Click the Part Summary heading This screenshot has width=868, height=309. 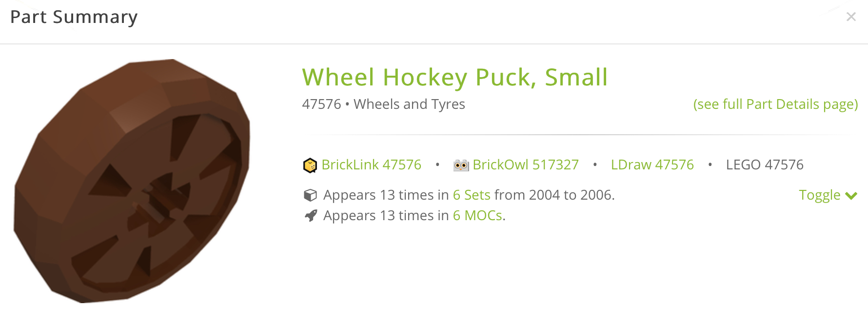click(x=74, y=17)
